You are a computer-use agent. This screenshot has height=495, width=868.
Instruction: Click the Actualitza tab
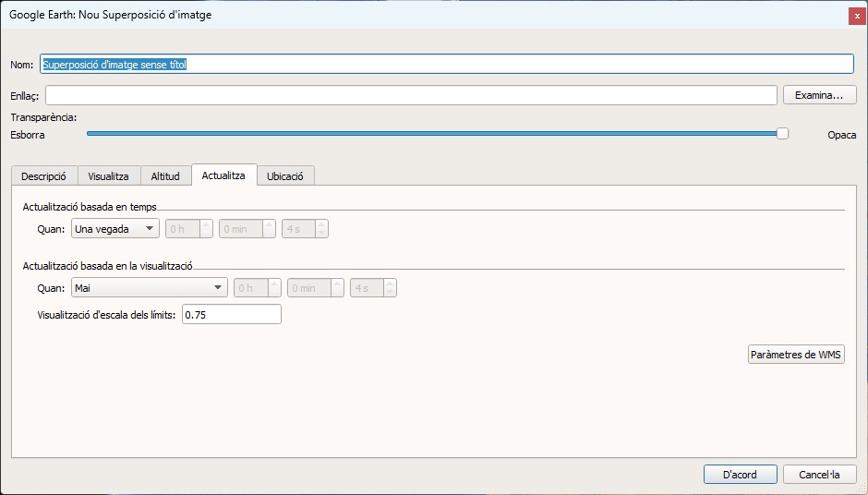[x=223, y=175]
